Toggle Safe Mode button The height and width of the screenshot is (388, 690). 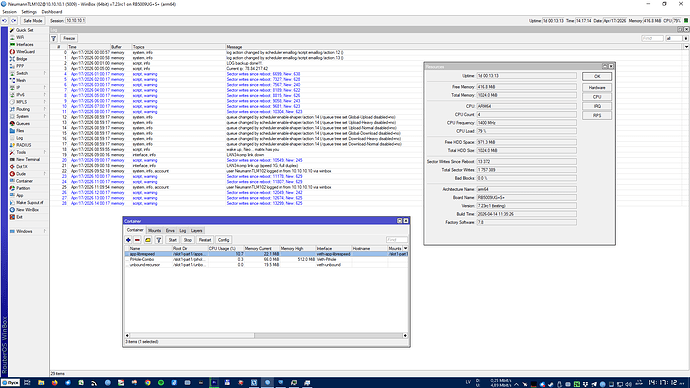tap(33, 21)
